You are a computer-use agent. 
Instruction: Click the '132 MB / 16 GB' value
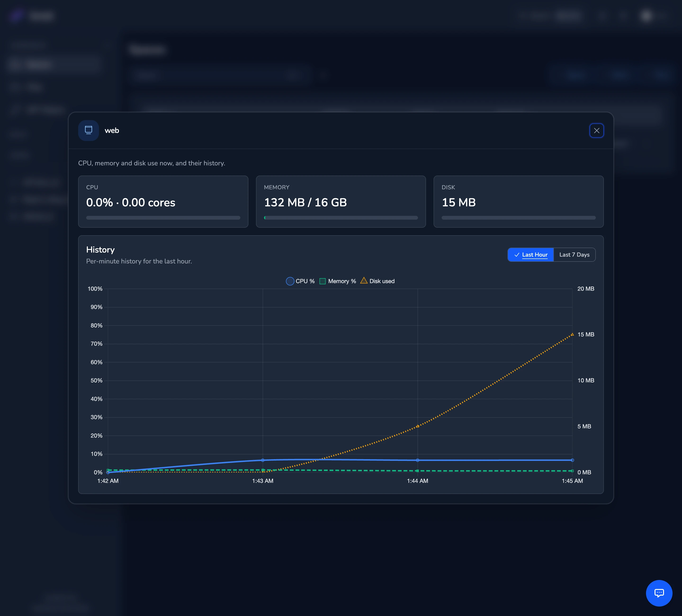pos(305,202)
